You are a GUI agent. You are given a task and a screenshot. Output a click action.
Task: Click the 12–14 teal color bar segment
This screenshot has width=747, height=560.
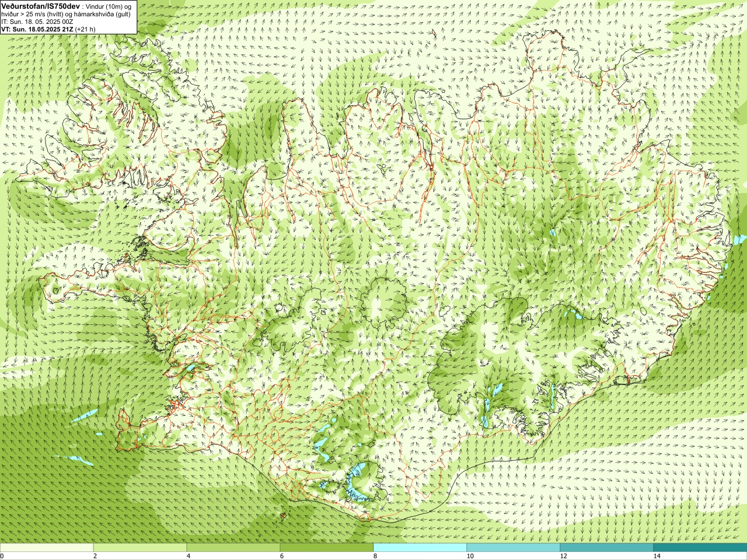point(607,548)
